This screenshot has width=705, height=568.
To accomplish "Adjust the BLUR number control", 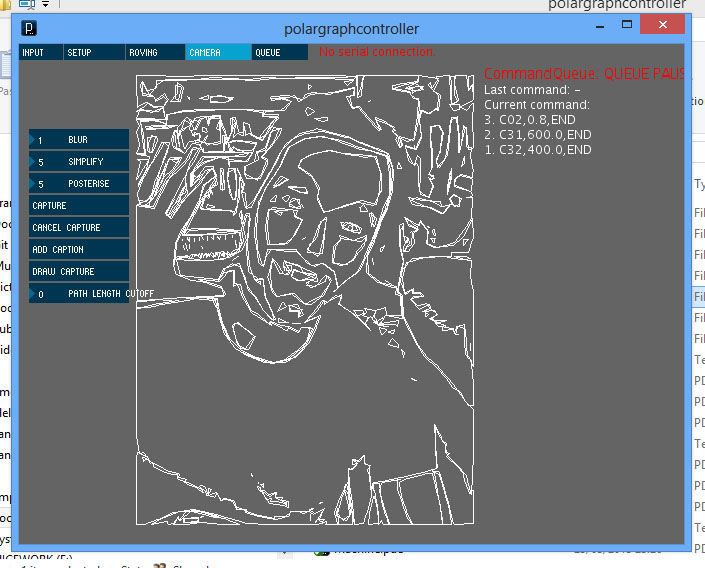I will pyautogui.click(x=79, y=140).
